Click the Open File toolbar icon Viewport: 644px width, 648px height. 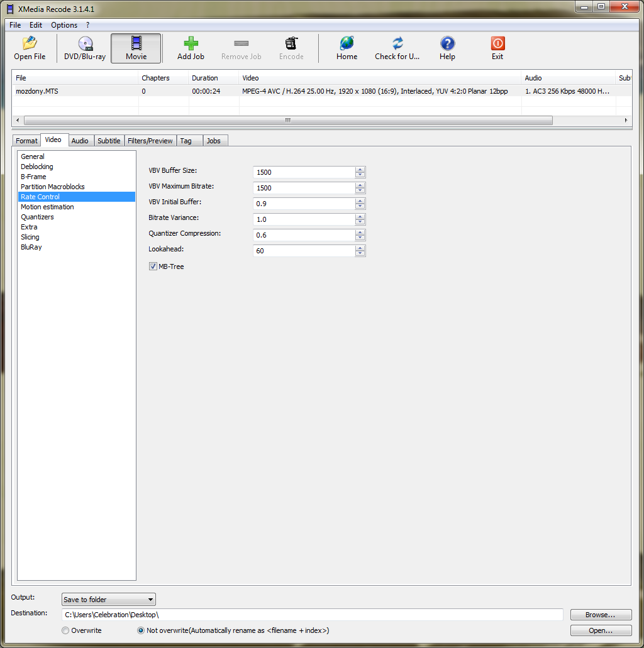(x=30, y=48)
